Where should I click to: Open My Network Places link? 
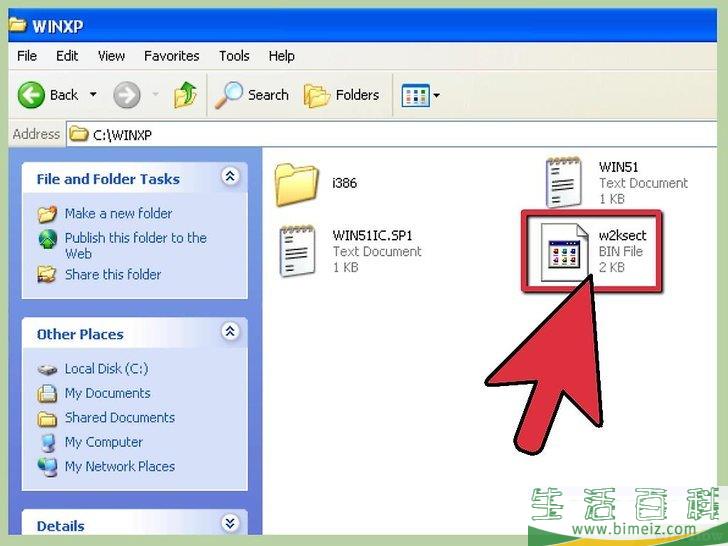(120, 467)
